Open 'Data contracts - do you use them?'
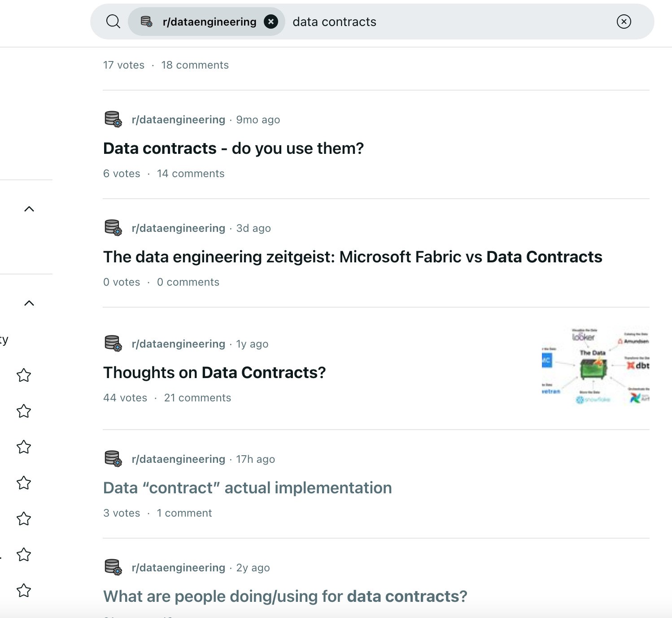Viewport: 672px width, 618px height. tap(233, 148)
